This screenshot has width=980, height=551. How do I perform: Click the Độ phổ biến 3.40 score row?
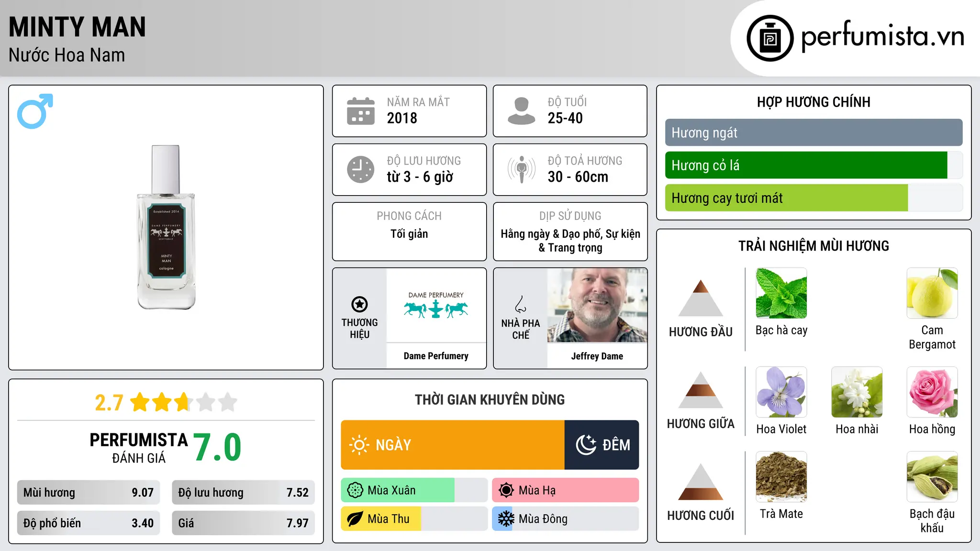point(89,523)
